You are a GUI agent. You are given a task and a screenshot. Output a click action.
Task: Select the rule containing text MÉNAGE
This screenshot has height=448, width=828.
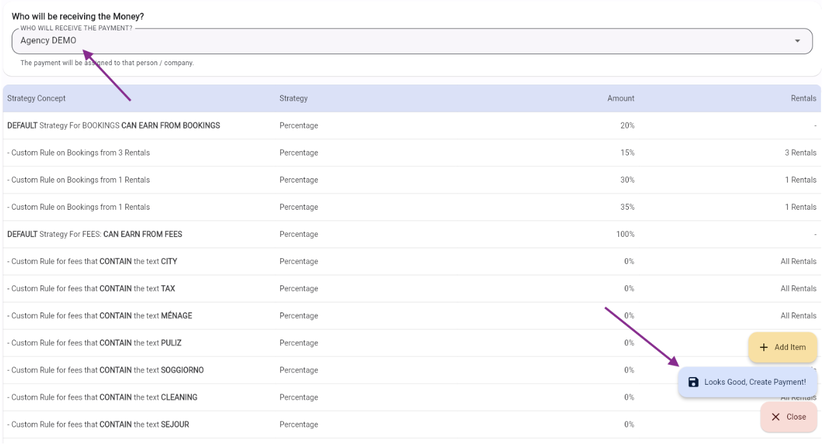pos(412,316)
